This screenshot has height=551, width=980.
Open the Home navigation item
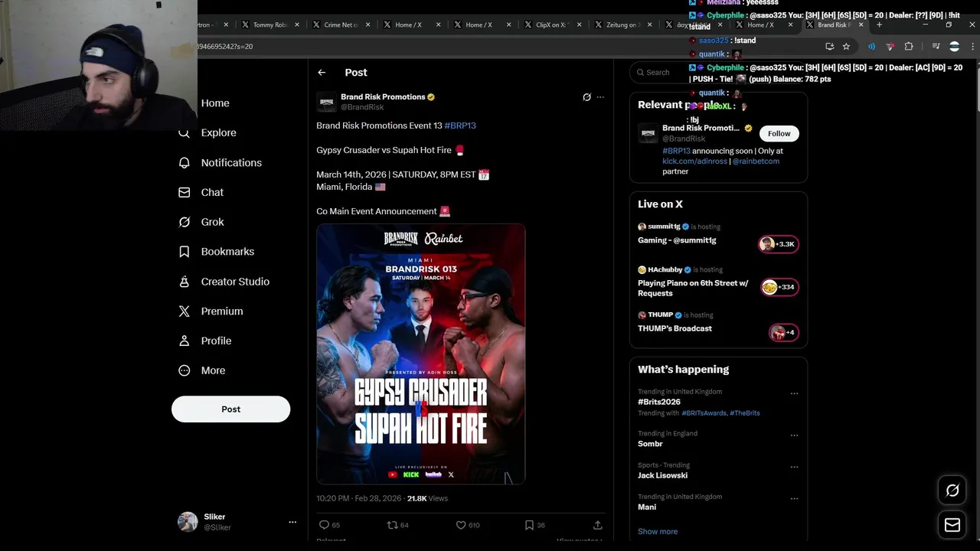pyautogui.click(x=215, y=103)
